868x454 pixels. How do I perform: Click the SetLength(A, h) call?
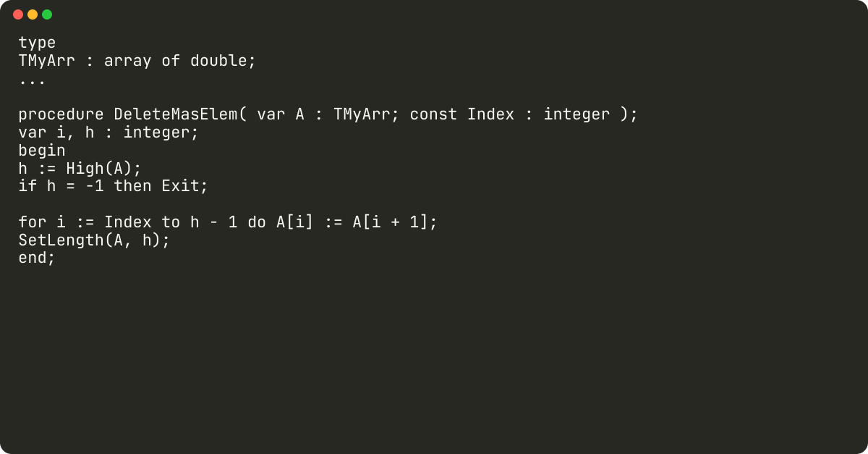90,240
